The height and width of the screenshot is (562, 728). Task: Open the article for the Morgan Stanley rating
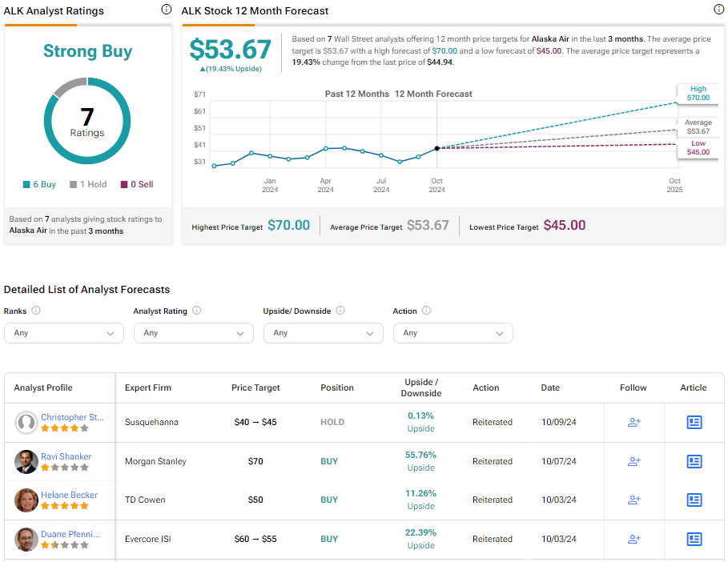pyautogui.click(x=694, y=461)
